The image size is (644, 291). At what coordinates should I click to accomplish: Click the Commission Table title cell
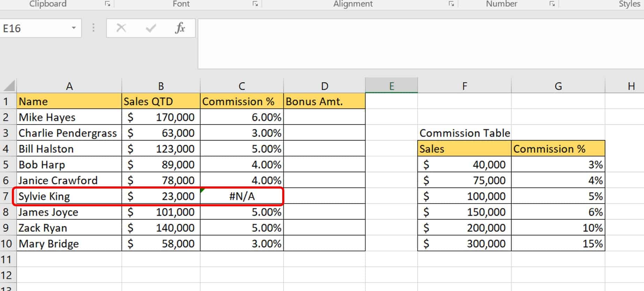coord(464,133)
